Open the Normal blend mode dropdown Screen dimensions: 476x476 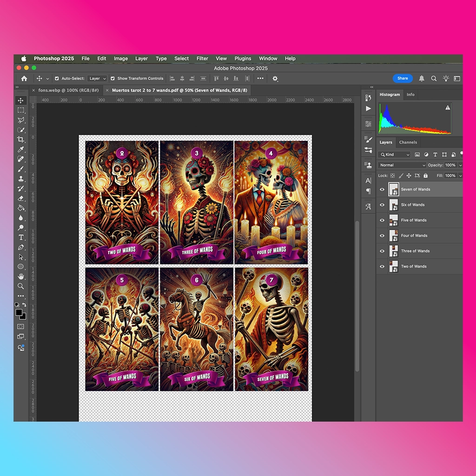tap(402, 165)
